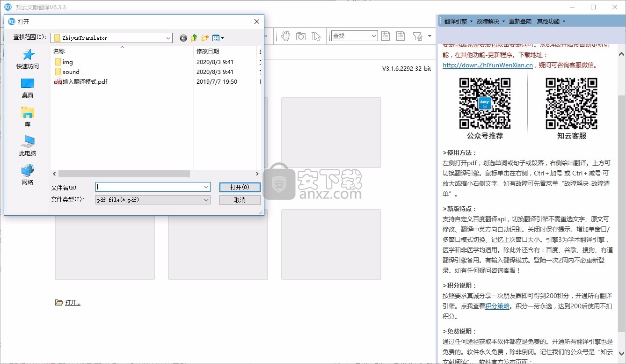This screenshot has height=364, width=626.
Task: Open the 其他功能 menu
Action: pos(551,21)
